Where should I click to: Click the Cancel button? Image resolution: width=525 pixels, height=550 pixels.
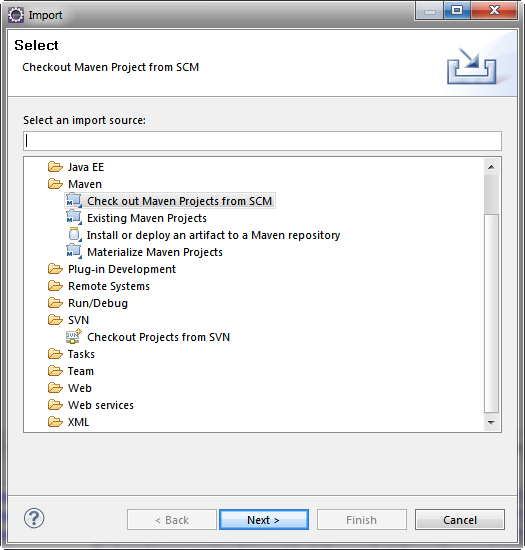[460, 519]
